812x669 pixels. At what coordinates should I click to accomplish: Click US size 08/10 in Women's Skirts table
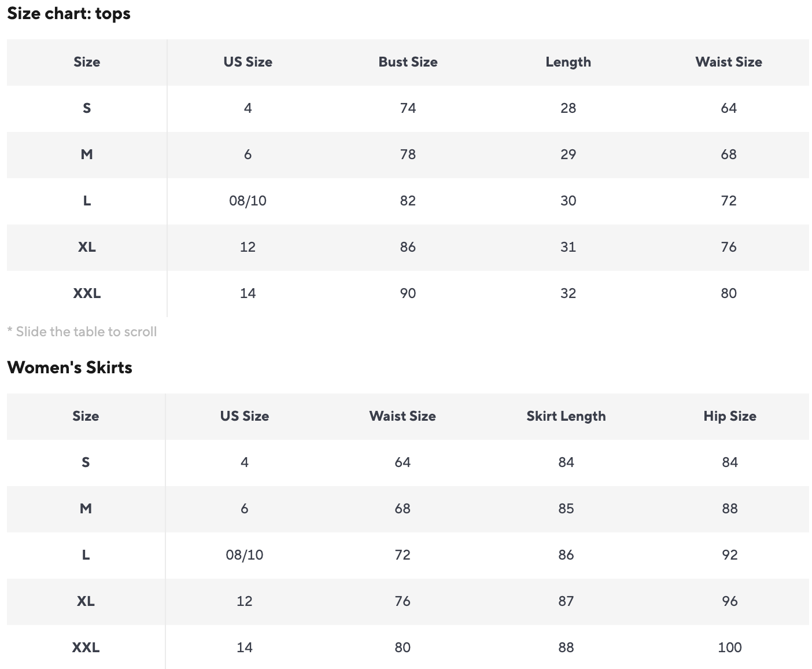pyautogui.click(x=244, y=555)
